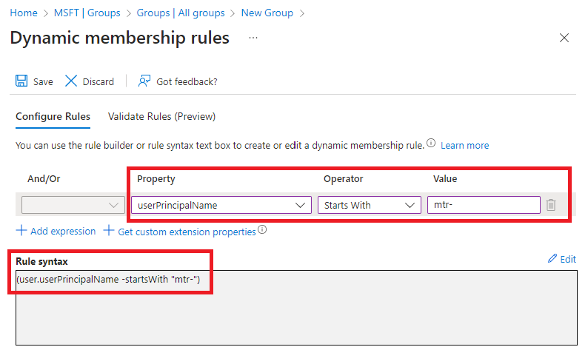Screen dimensions: 588x364
Task: Click the plus icon for Add expression
Action: pyautogui.click(x=21, y=231)
